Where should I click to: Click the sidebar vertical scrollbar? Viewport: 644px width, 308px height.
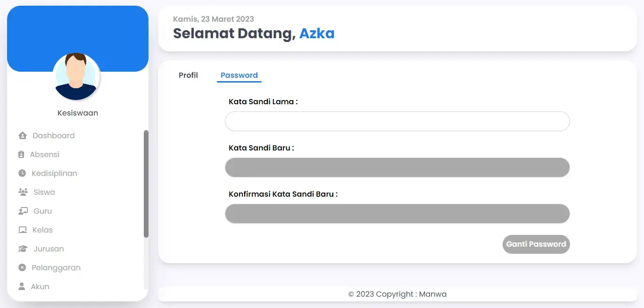146,184
